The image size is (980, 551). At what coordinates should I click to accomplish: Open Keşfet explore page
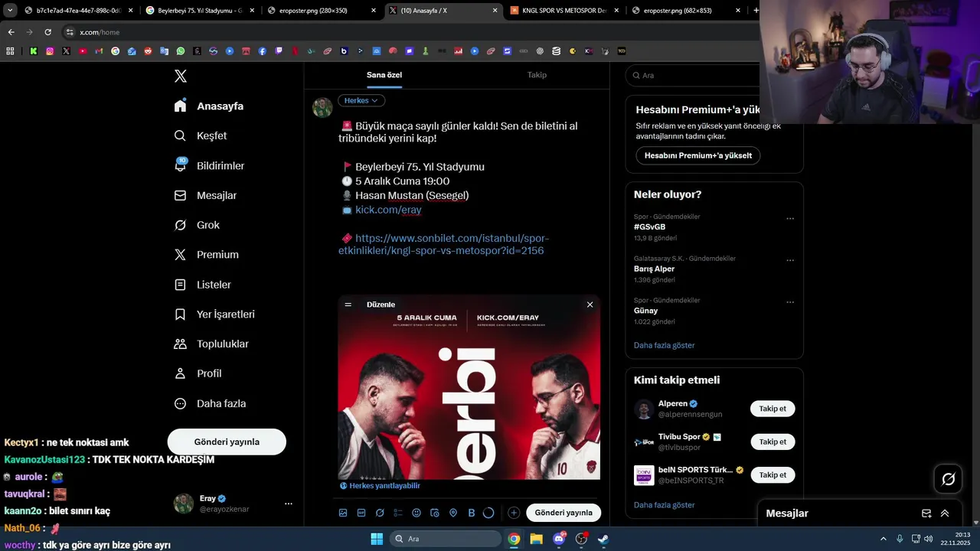[201, 135]
